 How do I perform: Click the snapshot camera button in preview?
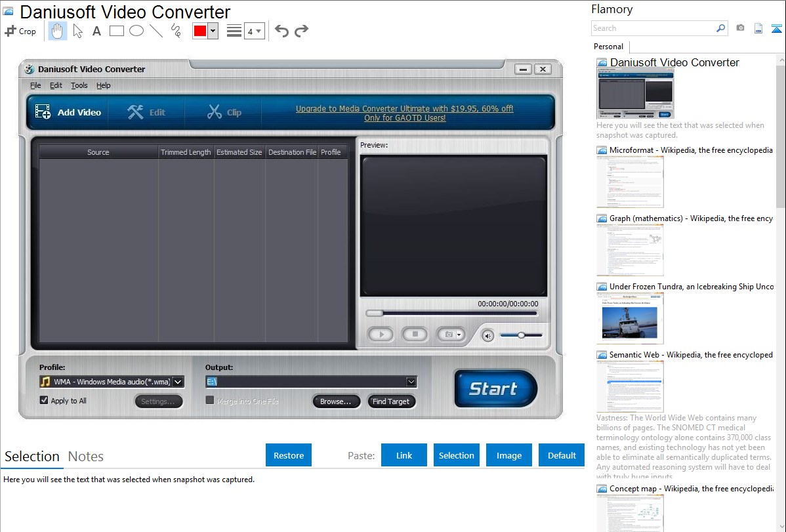(x=451, y=334)
